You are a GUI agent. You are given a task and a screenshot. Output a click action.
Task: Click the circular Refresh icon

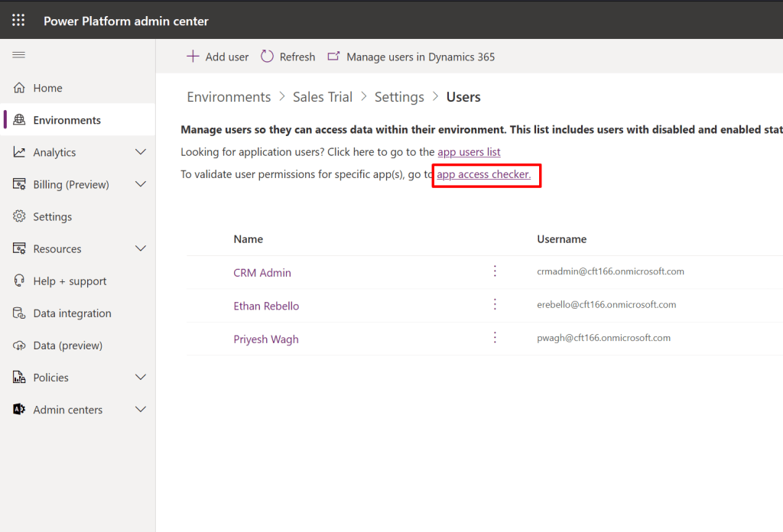(x=267, y=57)
